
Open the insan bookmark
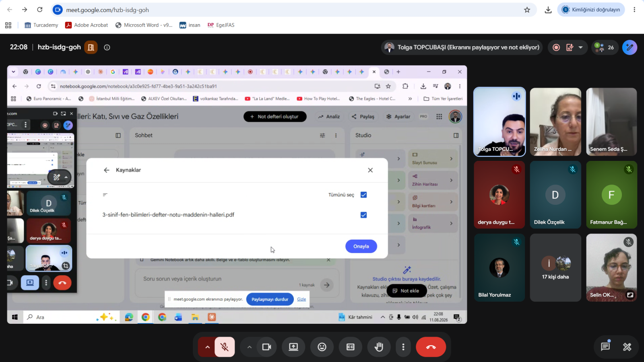190,25
